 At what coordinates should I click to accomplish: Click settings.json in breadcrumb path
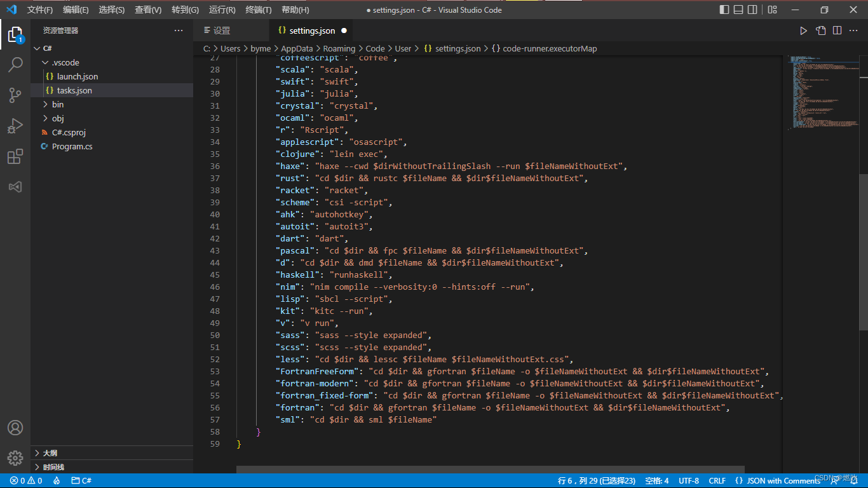coord(452,48)
